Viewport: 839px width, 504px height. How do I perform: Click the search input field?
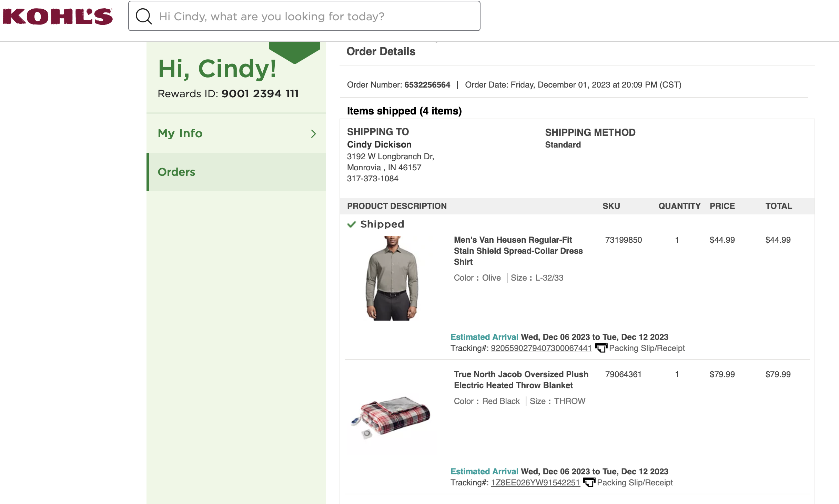point(304,16)
